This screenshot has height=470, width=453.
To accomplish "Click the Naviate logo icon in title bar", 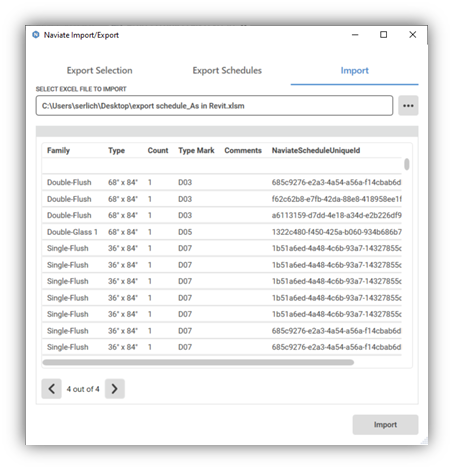I will (36, 35).
